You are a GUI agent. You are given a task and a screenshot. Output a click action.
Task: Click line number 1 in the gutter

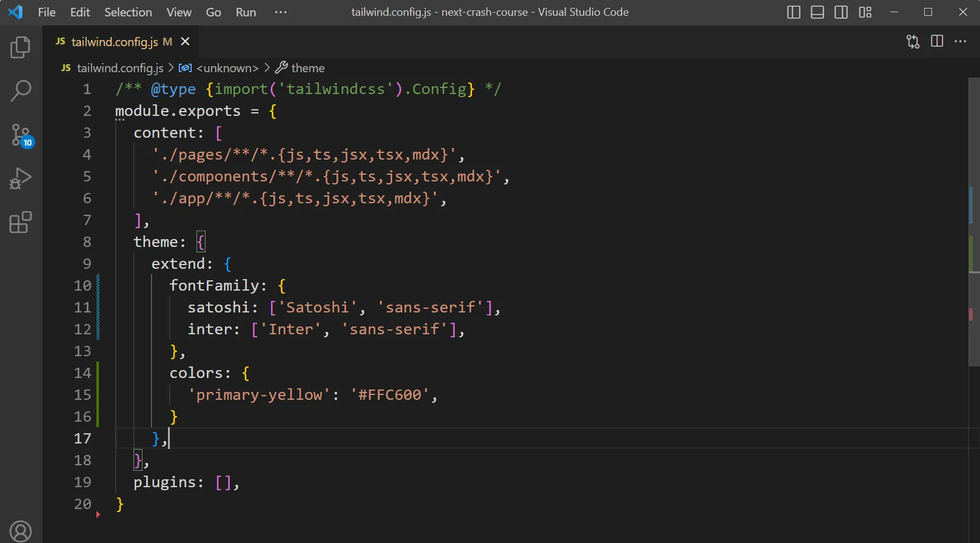[87, 89]
